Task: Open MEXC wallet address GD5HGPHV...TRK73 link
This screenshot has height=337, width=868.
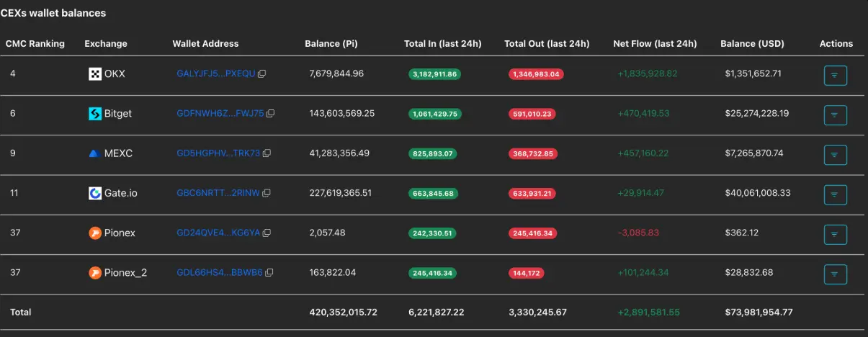Action: click(x=218, y=153)
